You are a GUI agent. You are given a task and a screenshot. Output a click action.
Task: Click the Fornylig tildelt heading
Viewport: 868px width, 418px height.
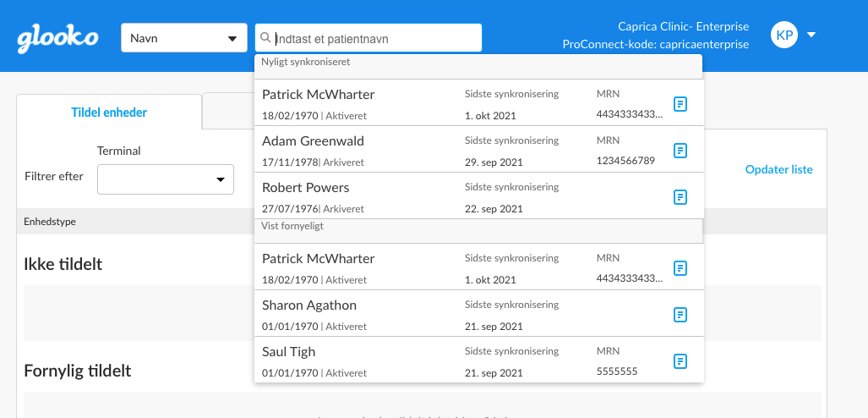click(x=78, y=371)
